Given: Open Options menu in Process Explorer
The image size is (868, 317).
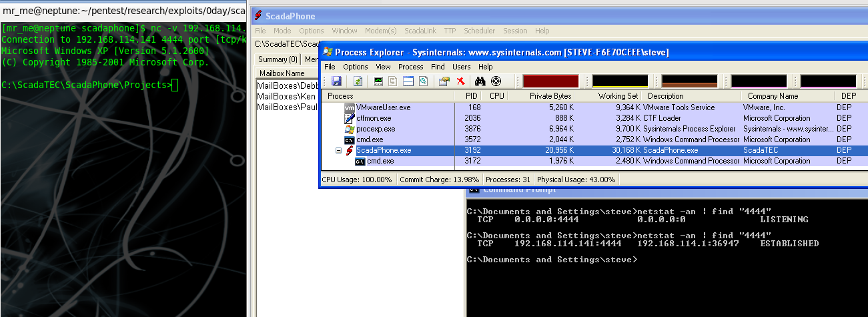Looking at the screenshot, I should [356, 67].
